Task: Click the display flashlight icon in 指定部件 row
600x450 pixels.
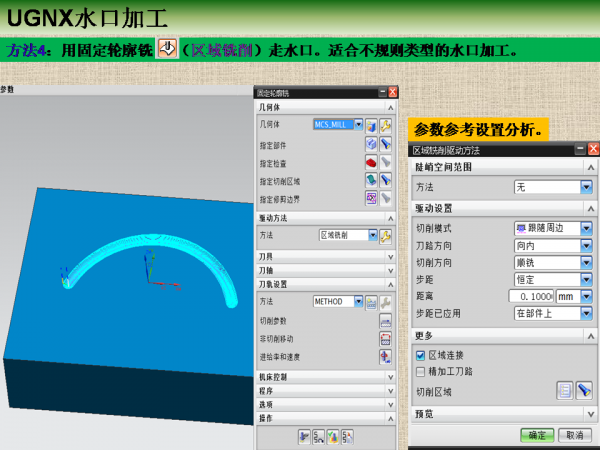Action: click(x=385, y=144)
